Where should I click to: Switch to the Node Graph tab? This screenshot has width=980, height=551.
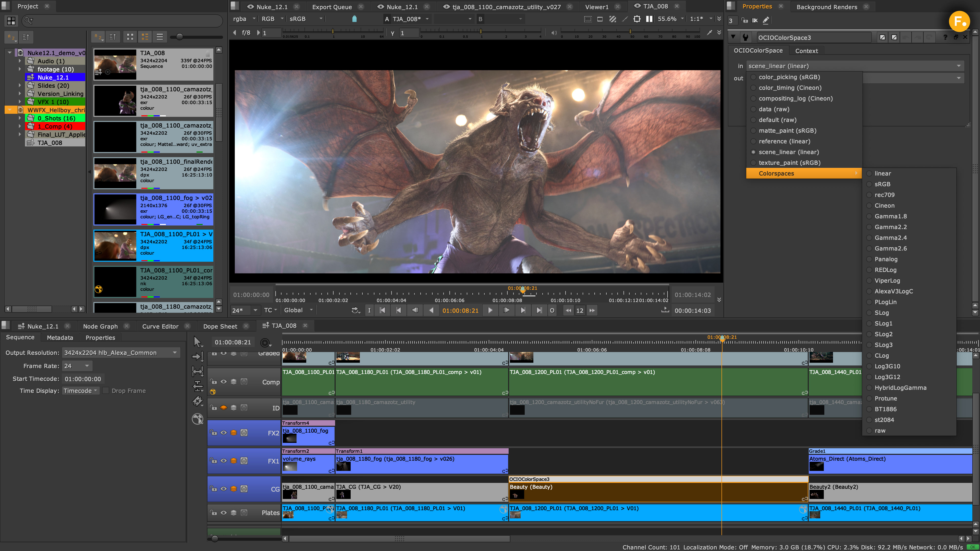(x=101, y=326)
